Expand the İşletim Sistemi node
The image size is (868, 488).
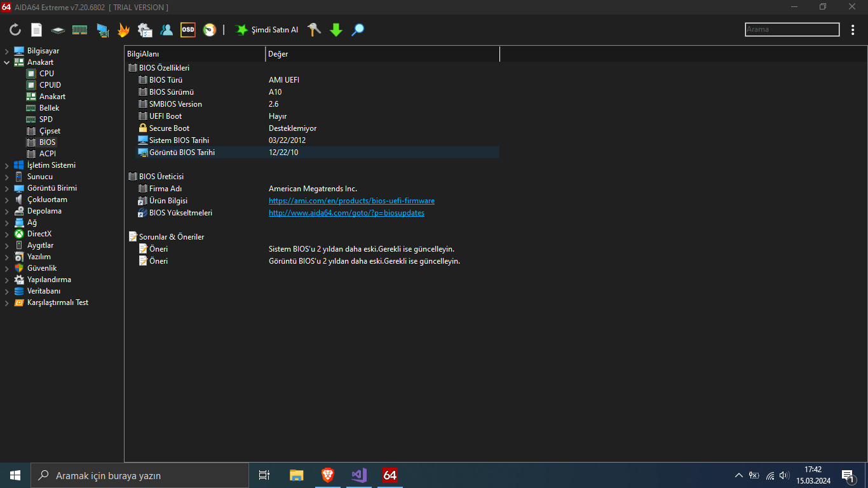tap(7, 165)
